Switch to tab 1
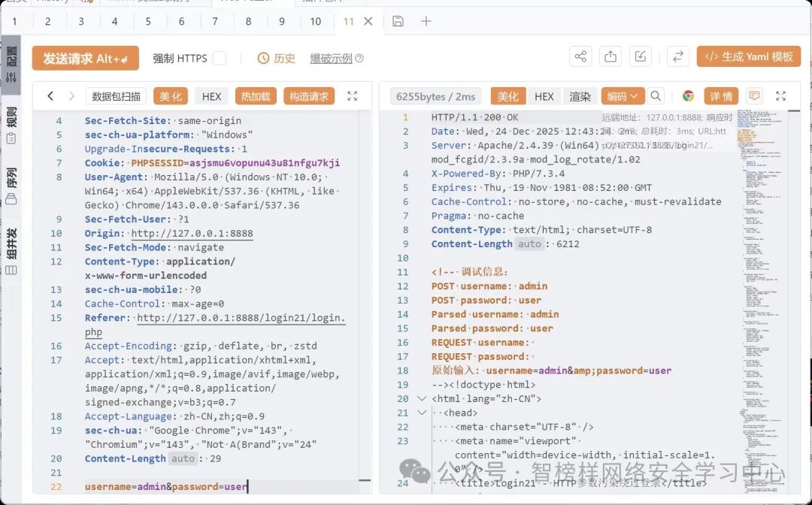Viewport: 812px width, 505px height. coord(14,21)
